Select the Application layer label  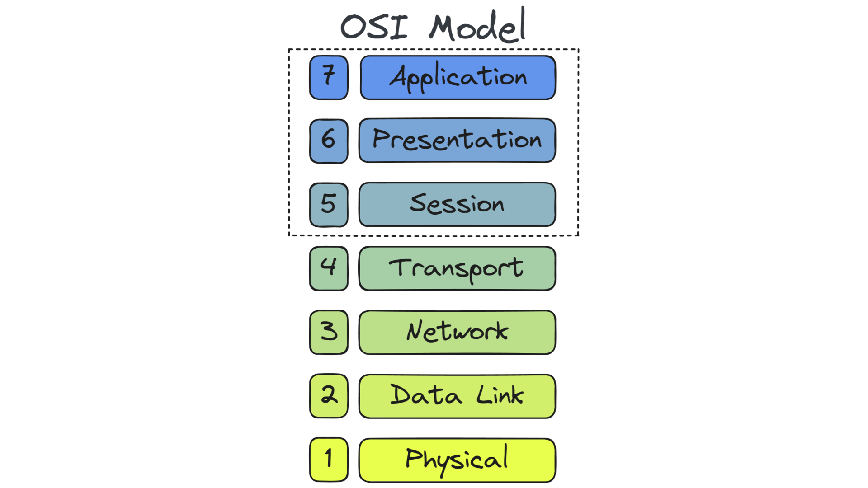pos(454,75)
